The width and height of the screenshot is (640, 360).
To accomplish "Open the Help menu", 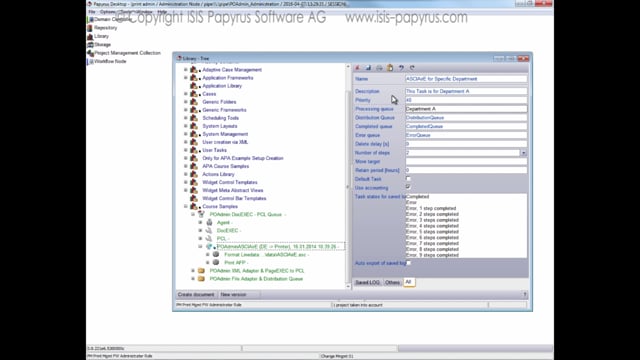I will coord(162,12).
